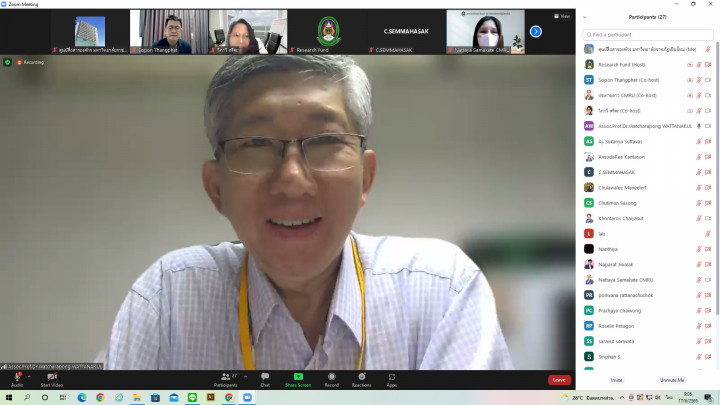The image size is (720, 405).
Task: Select Aj. Sukanya Suttavas participant row
Action: point(648,141)
